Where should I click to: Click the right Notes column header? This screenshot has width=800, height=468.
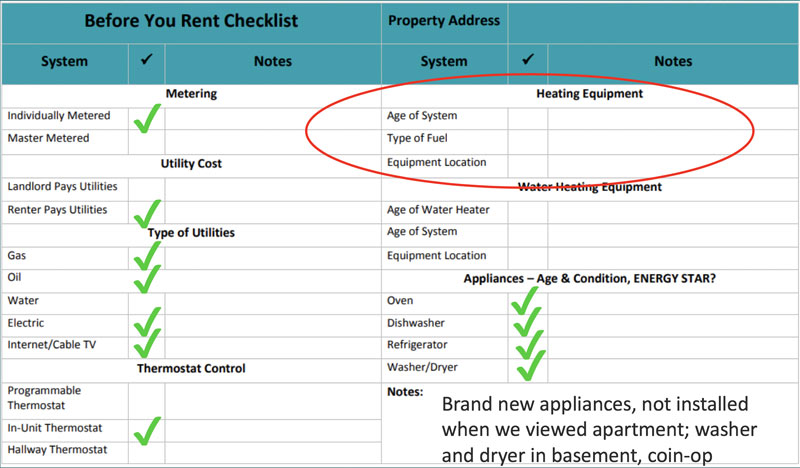[673, 61]
